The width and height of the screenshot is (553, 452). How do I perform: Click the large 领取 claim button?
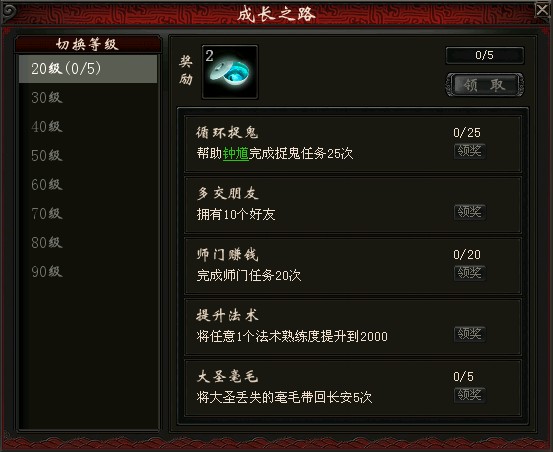coord(485,85)
